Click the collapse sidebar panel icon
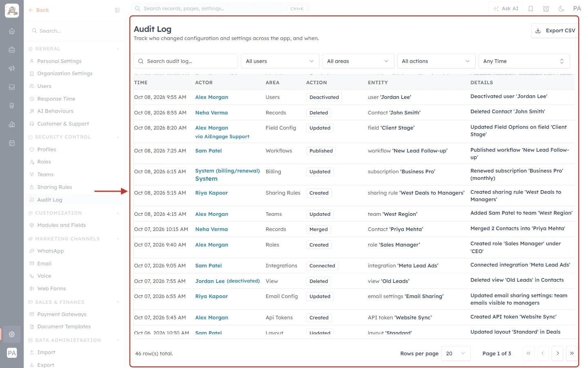 point(117,10)
